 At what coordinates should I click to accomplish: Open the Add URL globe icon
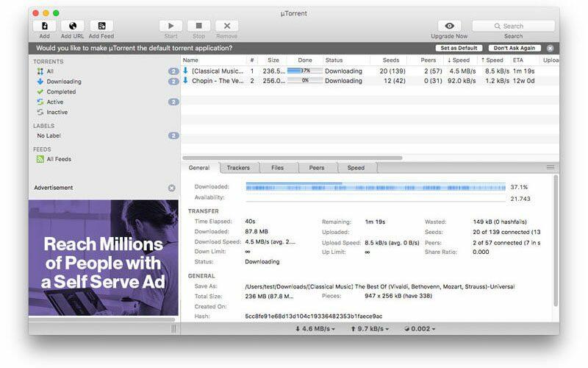pos(72,26)
